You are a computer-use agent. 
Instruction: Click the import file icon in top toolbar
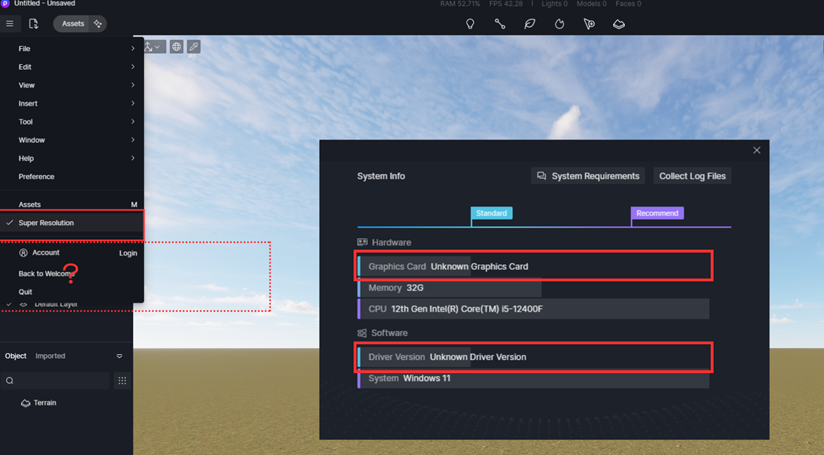(34, 24)
